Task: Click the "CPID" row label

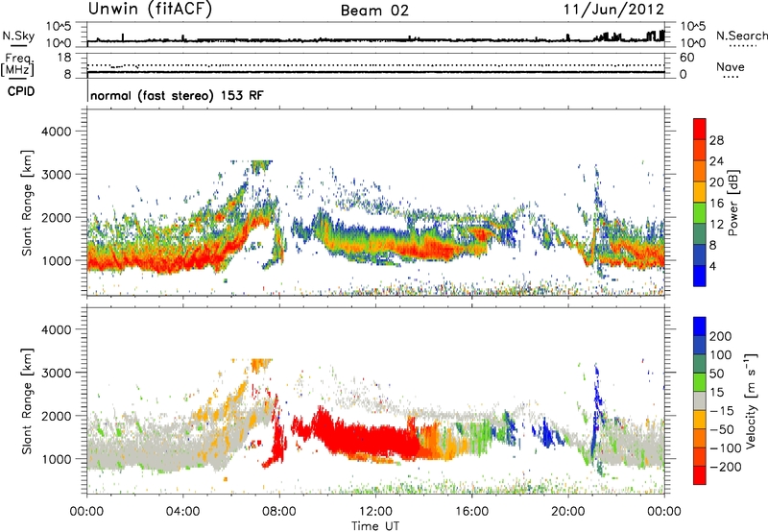Action: (x=20, y=91)
